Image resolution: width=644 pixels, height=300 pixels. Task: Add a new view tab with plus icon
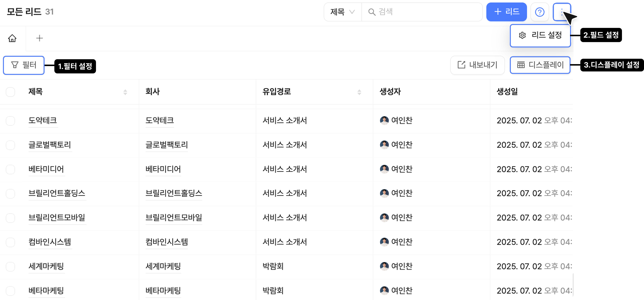(x=40, y=38)
